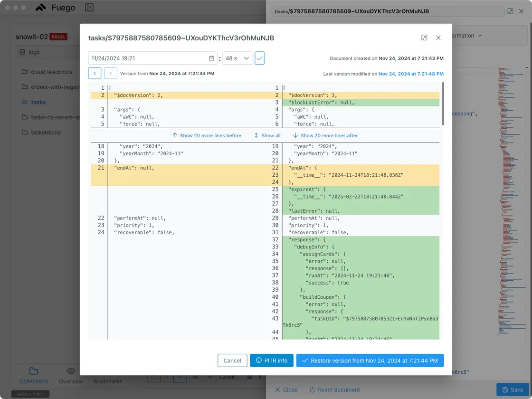The width and height of the screenshot is (532, 399).
Task: Click the version 0.16.1 label
Action: coord(30,394)
